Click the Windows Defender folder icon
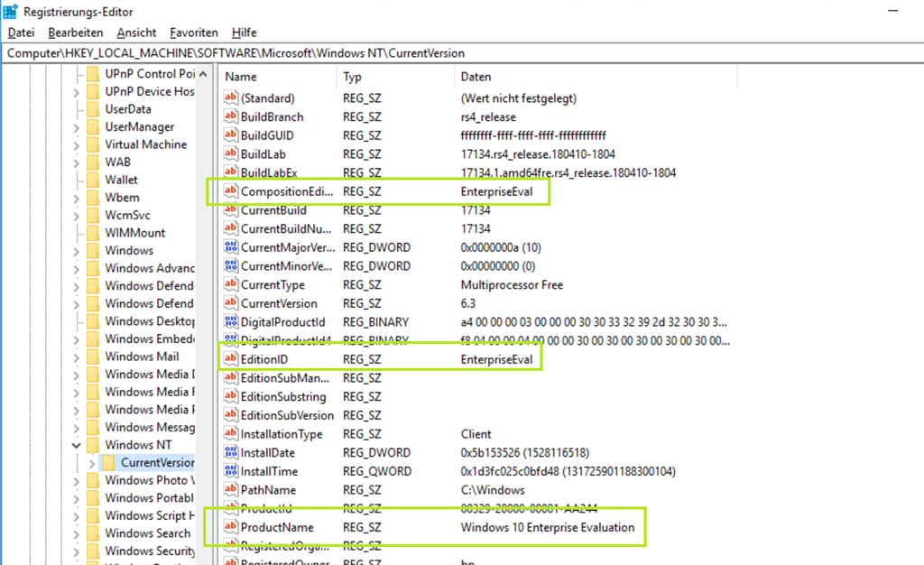924x565 pixels. tap(93, 286)
